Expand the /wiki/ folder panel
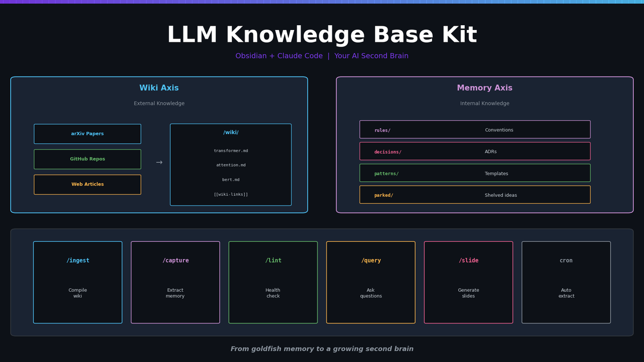644x362 pixels. tap(230, 164)
